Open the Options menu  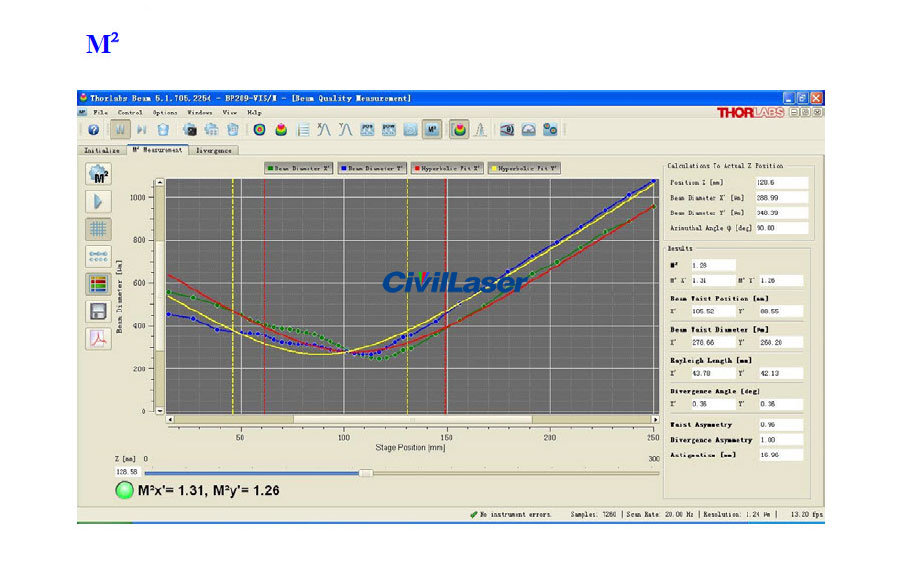[164, 113]
